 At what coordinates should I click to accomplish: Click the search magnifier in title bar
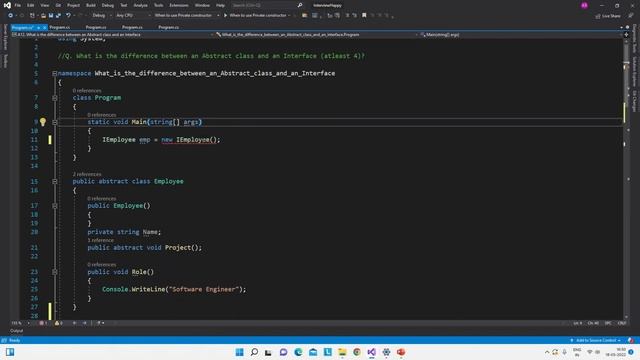300,5
